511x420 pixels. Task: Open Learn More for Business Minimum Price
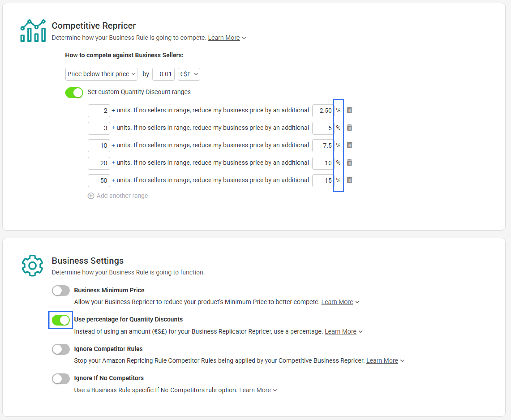coord(337,302)
